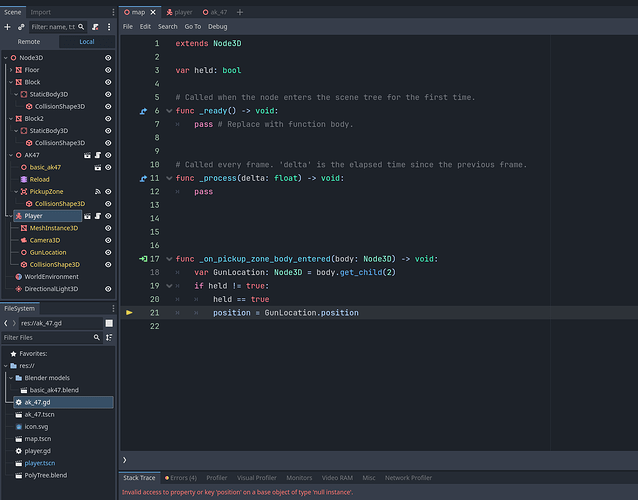Open AK47 scene in editor icon
Screen dimensions: 638x500
pyautogui.click(x=87, y=155)
